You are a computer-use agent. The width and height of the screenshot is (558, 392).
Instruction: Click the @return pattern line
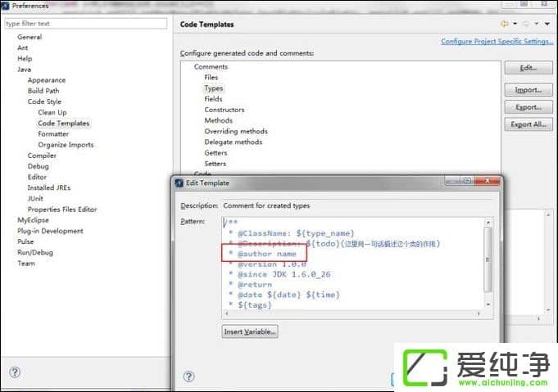[251, 285]
